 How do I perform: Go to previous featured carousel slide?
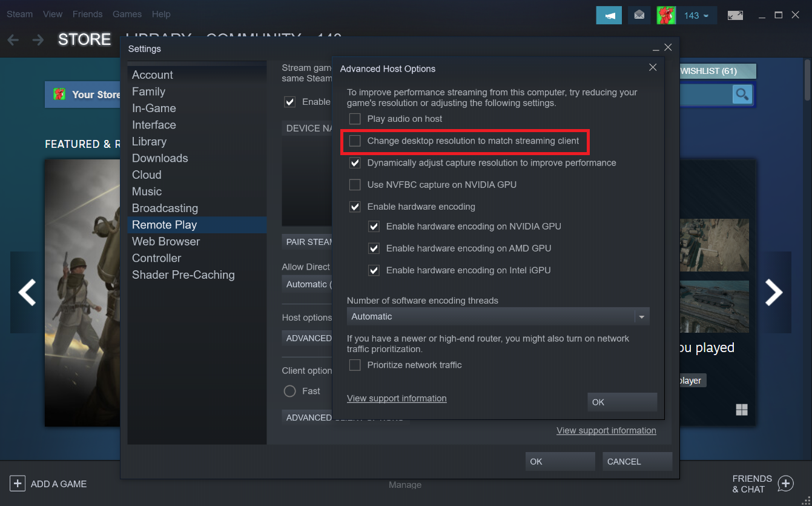27,293
